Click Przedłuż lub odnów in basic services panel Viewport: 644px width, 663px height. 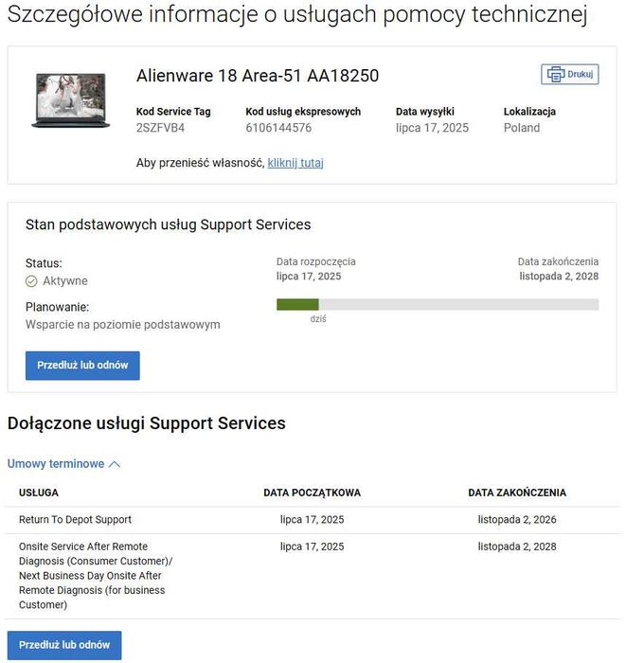click(x=82, y=366)
